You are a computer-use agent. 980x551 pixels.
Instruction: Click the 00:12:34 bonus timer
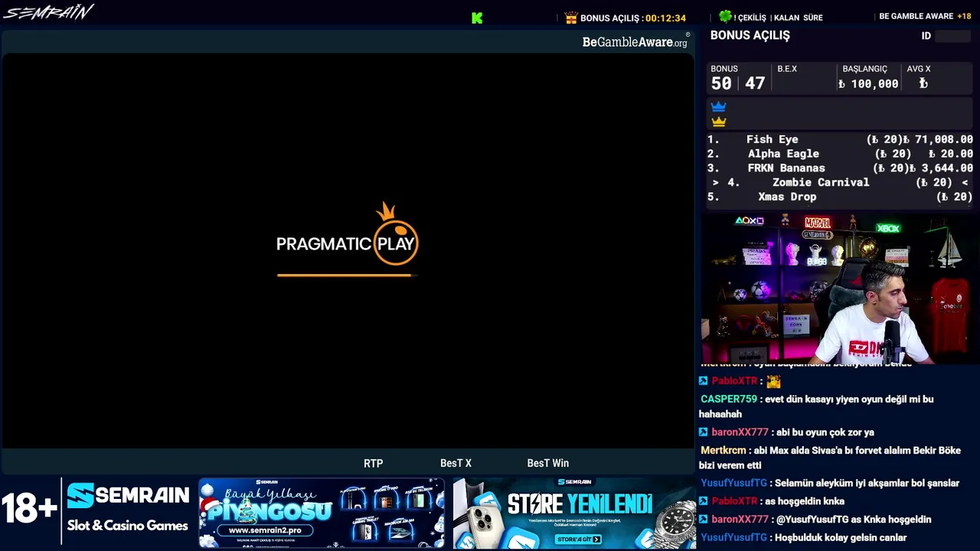point(665,18)
